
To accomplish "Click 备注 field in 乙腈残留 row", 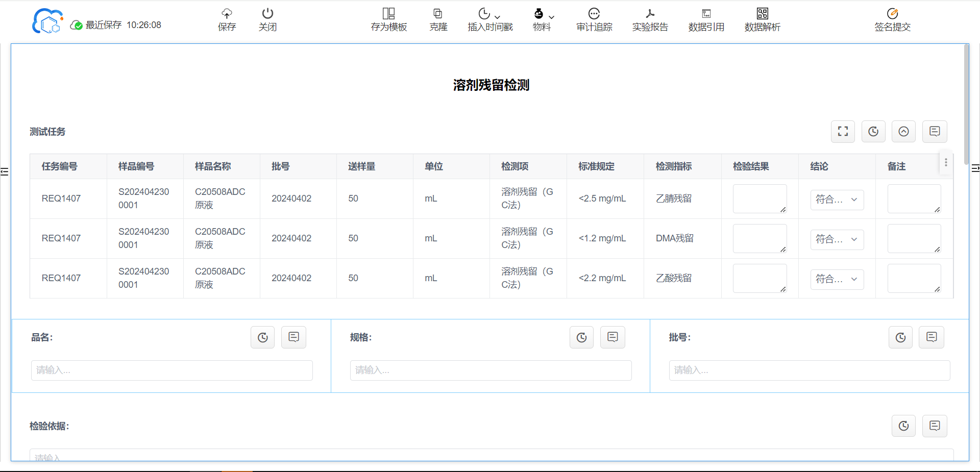I will (914, 198).
